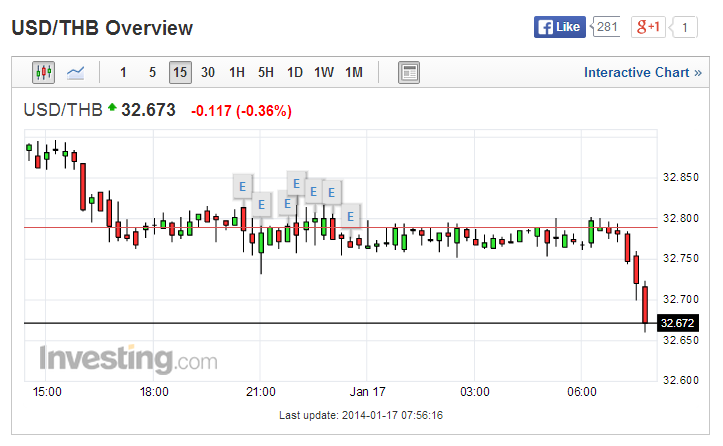Click the Google +1 button
The height and width of the screenshot is (446, 723).
pos(648,27)
